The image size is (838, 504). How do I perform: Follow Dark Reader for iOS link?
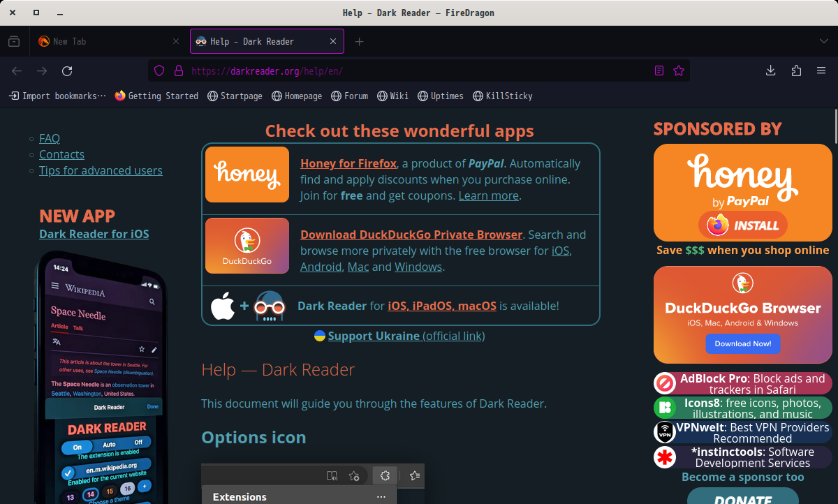point(94,234)
